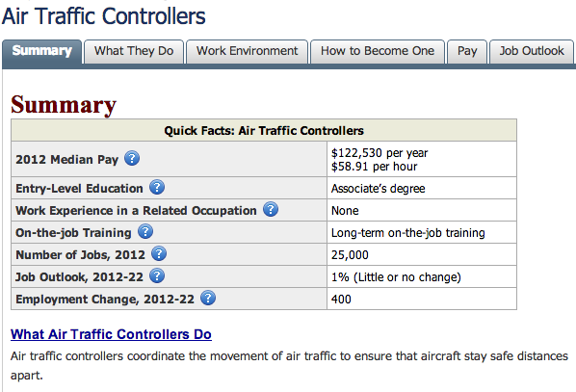This screenshot has width=576, height=392.
Task: Click the Summary section heading
Action: tap(64, 105)
